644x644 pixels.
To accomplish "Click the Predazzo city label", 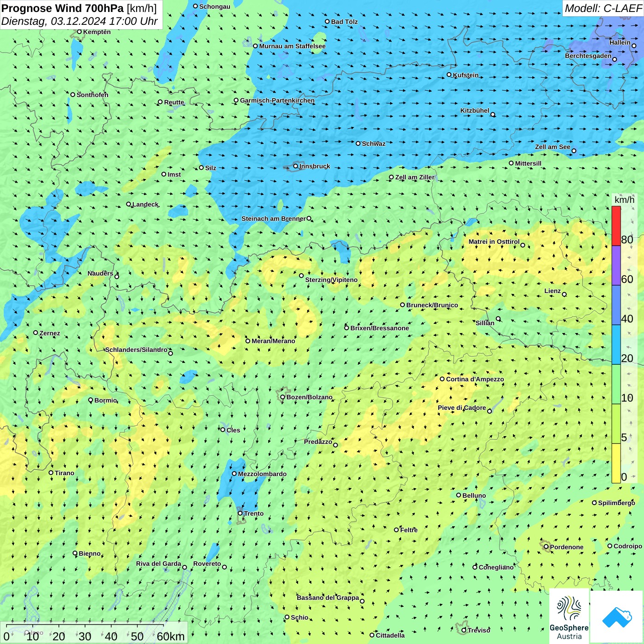I will coord(318,442).
